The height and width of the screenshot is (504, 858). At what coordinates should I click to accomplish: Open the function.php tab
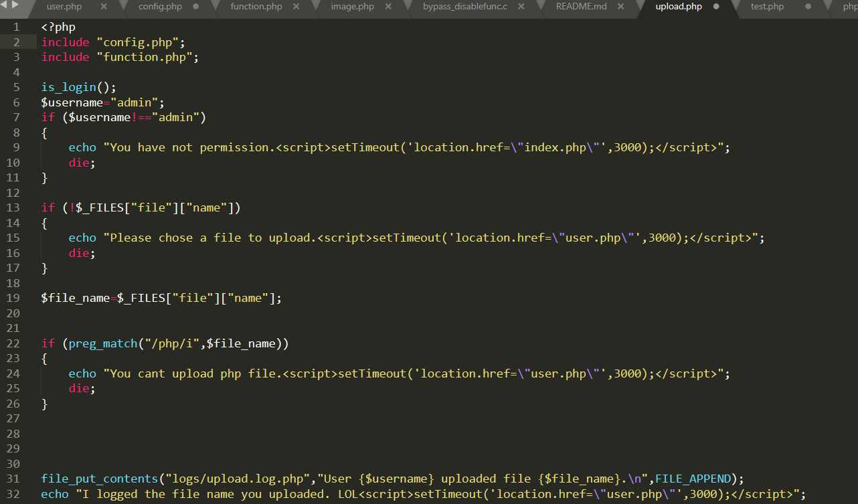pos(256,7)
